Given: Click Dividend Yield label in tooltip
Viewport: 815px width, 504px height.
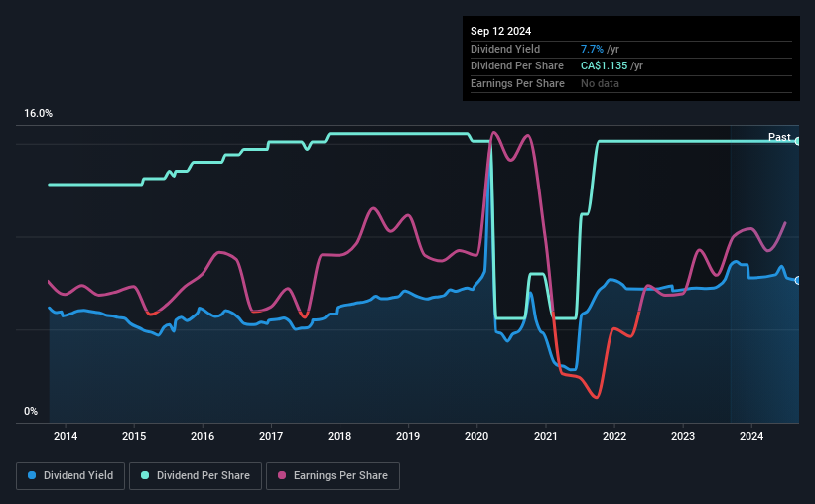Looking at the screenshot, I should tap(505, 49).
